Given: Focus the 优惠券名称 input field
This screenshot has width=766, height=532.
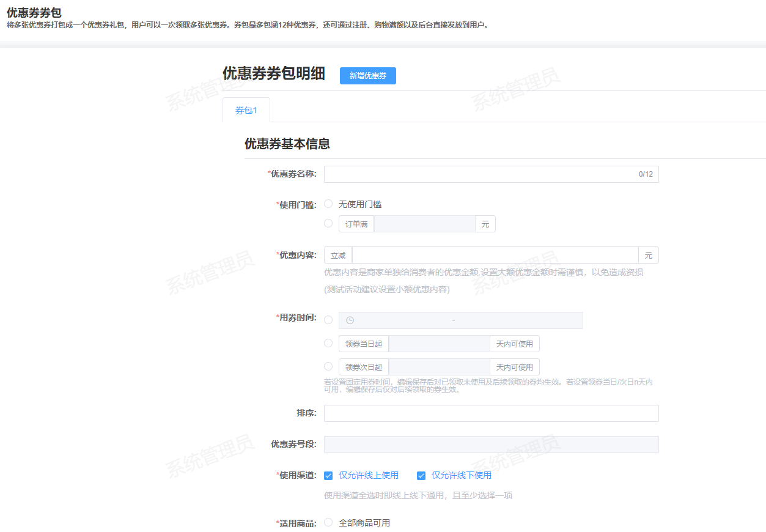Looking at the screenshot, I should (x=491, y=174).
